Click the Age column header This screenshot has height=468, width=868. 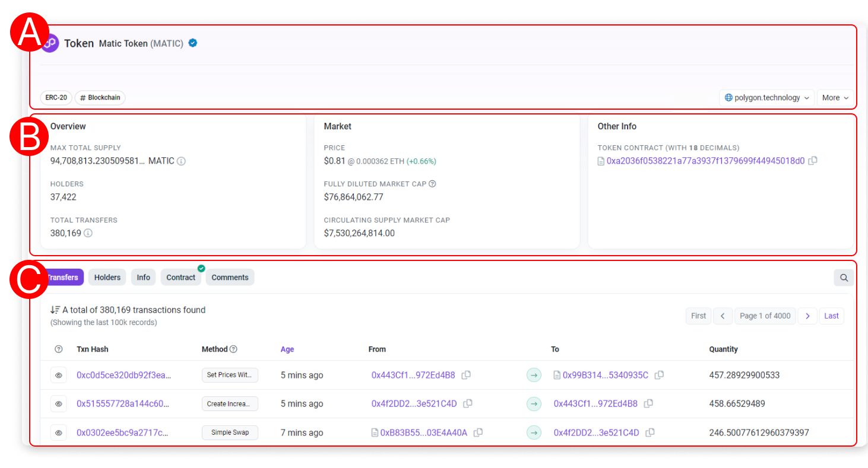287,349
